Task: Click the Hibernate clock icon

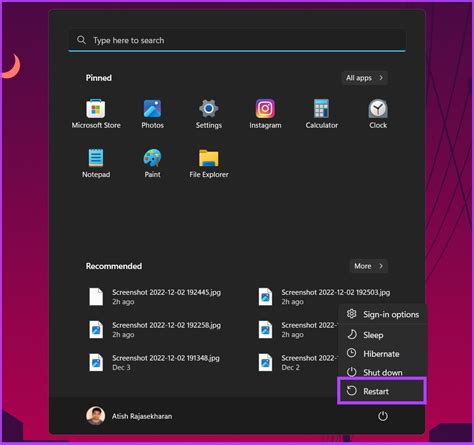Action: pyautogui.click(x=351, y=353)
